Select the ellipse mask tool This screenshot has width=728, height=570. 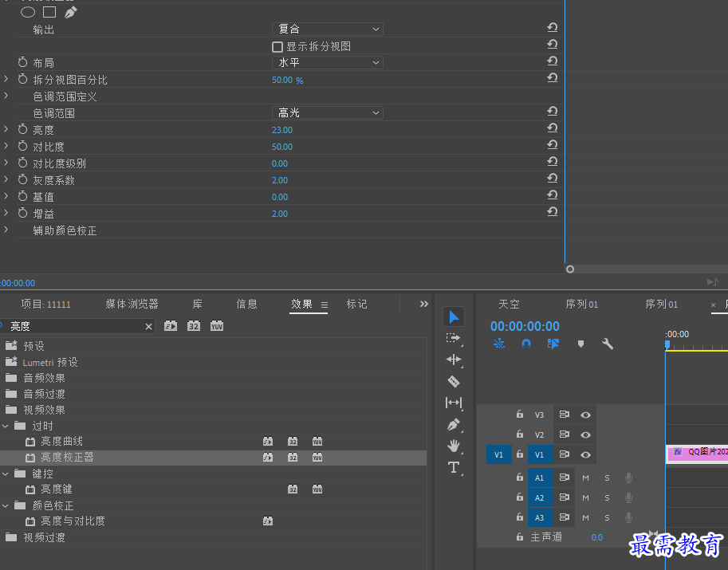28,13
